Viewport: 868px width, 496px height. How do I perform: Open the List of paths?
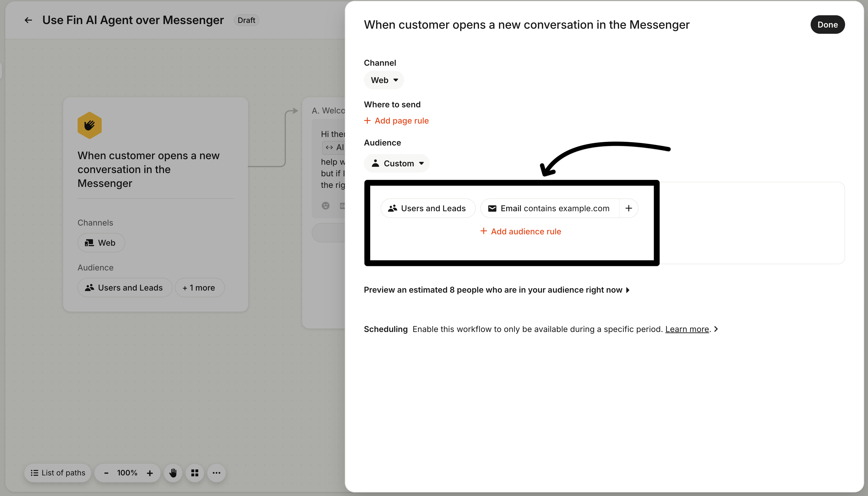click(58, 473)
